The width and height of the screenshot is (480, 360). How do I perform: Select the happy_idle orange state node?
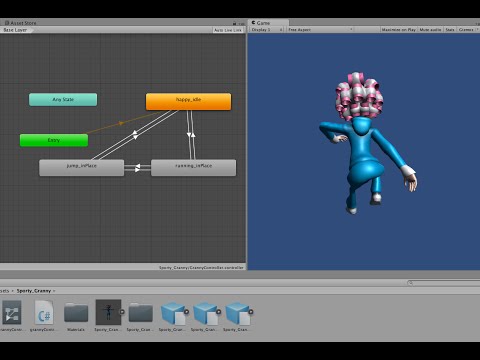tap(188, 101)
